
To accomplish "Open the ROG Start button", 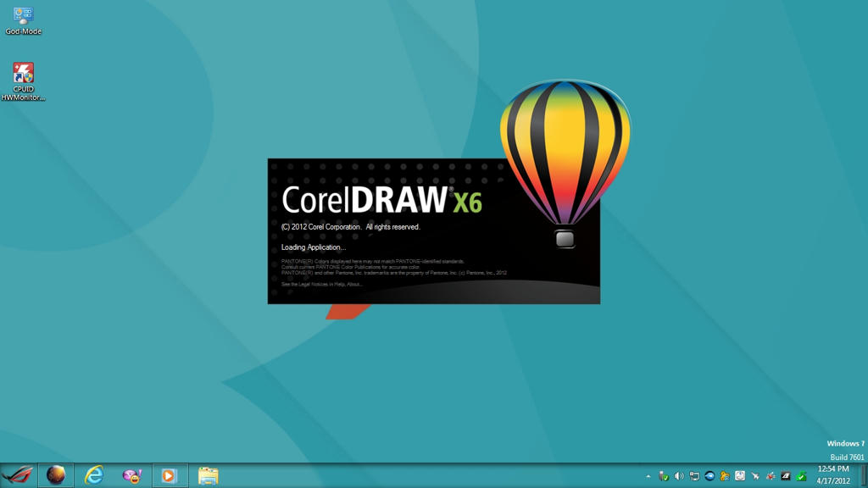I will pos(18,475).
